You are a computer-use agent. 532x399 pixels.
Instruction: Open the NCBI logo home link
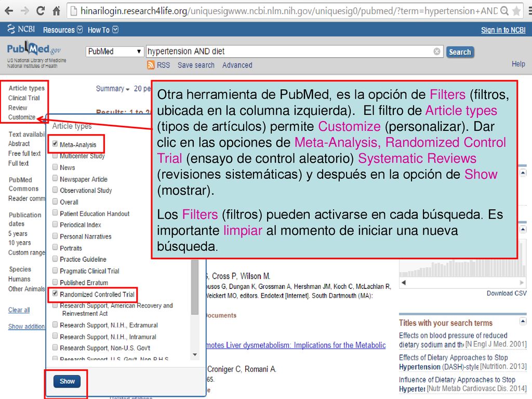tap(21, 29)
